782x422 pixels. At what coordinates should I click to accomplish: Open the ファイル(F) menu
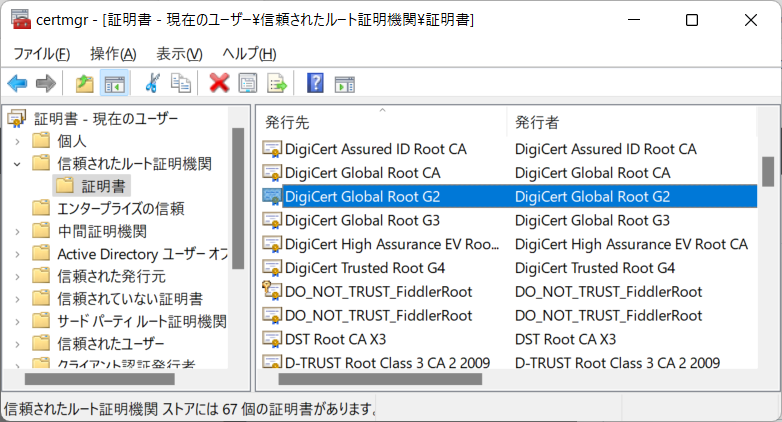pyautogui.click(x=41, y=54)
